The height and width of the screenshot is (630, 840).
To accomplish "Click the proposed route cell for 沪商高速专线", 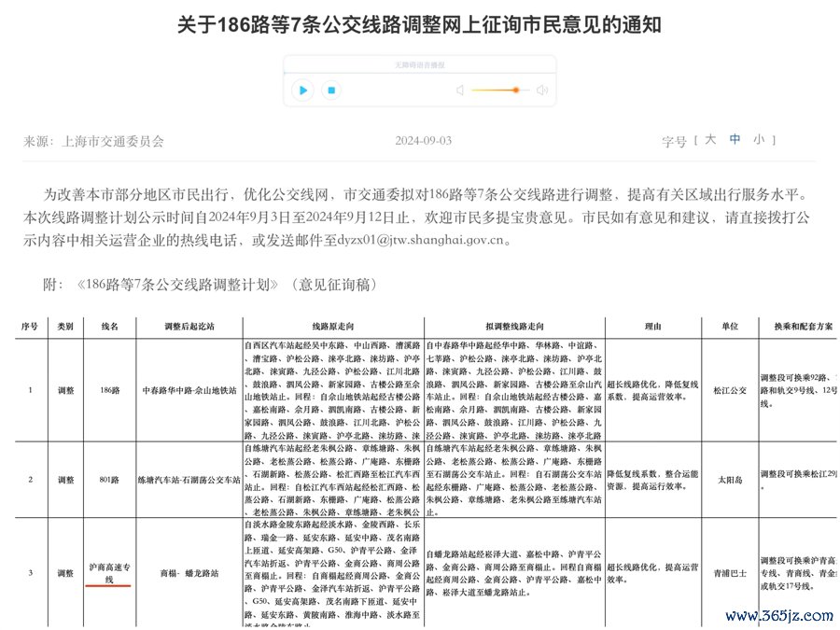I will point(515,573).
